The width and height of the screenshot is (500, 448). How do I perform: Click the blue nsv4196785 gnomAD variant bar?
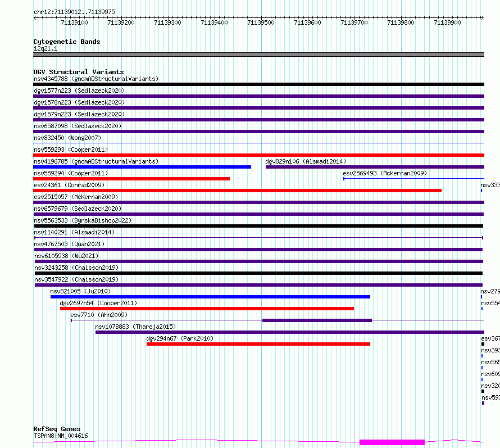(142, 167)
